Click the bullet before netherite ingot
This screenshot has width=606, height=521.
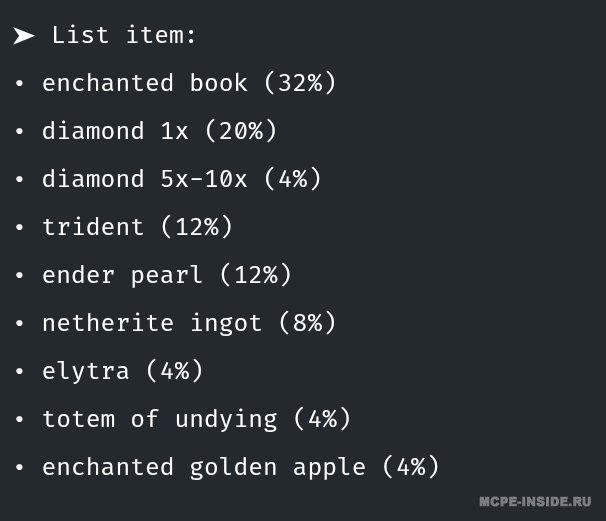point(19,324)
